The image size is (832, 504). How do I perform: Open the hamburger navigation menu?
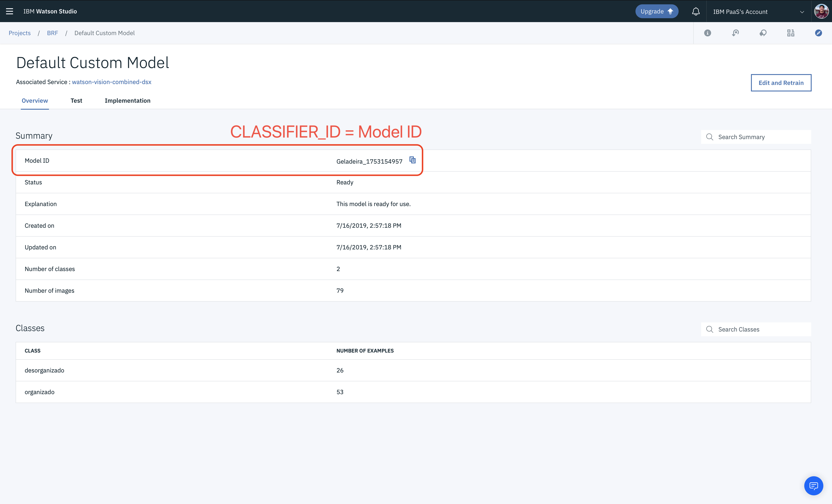point(10,11)
